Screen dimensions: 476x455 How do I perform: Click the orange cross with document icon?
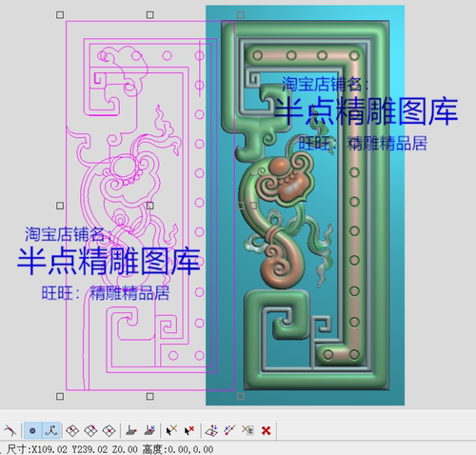click(248, 430)
